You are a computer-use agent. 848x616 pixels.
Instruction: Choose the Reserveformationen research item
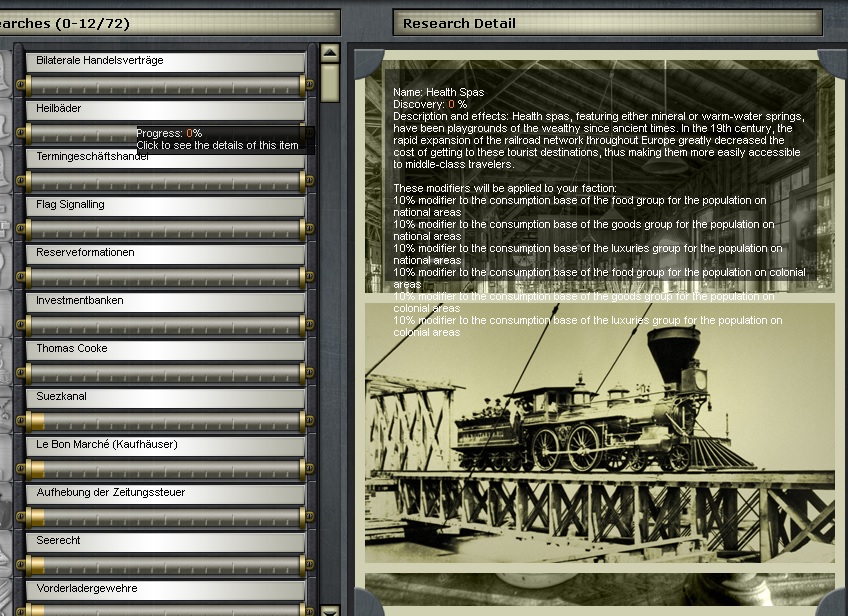coord(165,253)
